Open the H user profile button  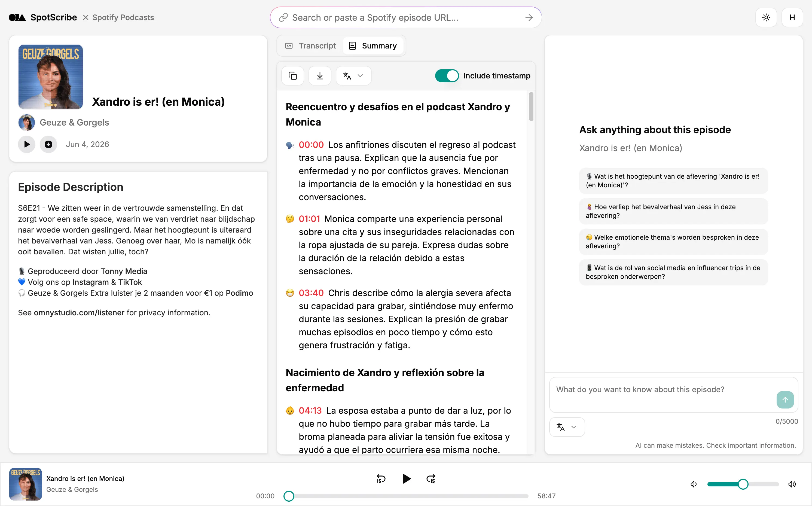792,17
